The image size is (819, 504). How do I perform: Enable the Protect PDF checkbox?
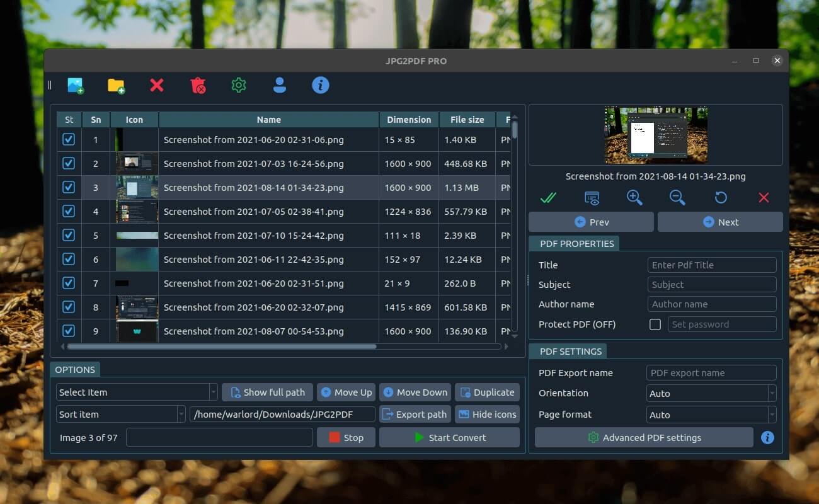click(x=655, y=324)
